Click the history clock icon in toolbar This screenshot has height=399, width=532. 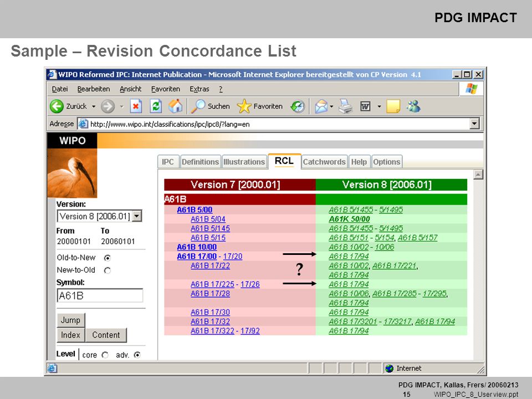(298, 106)
